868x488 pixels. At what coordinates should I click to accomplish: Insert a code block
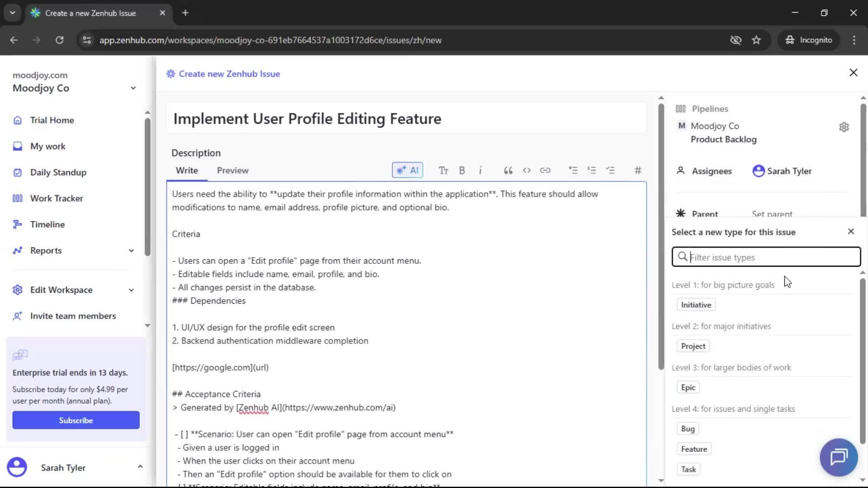(x=527, y=170)
